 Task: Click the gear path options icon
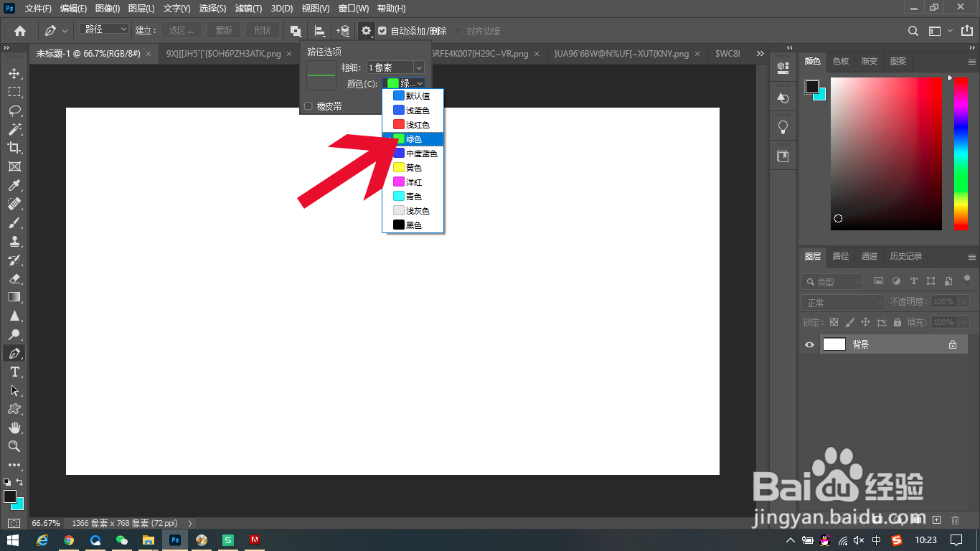(367, 31)
